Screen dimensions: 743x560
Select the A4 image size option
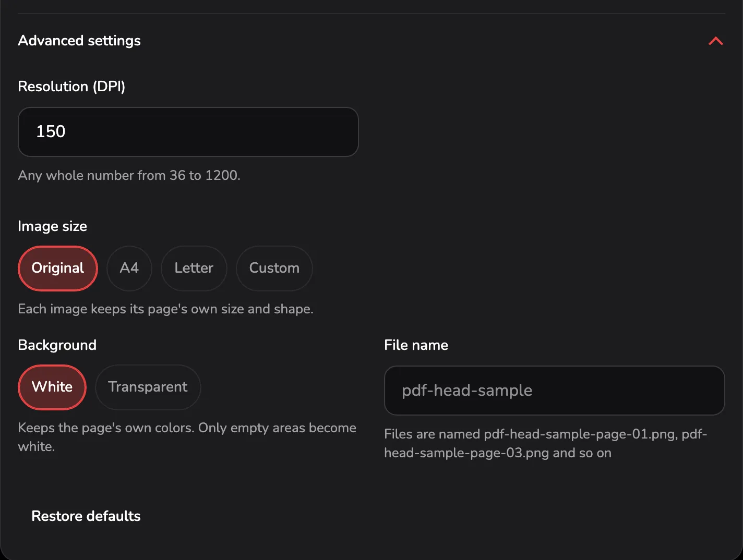129,268
